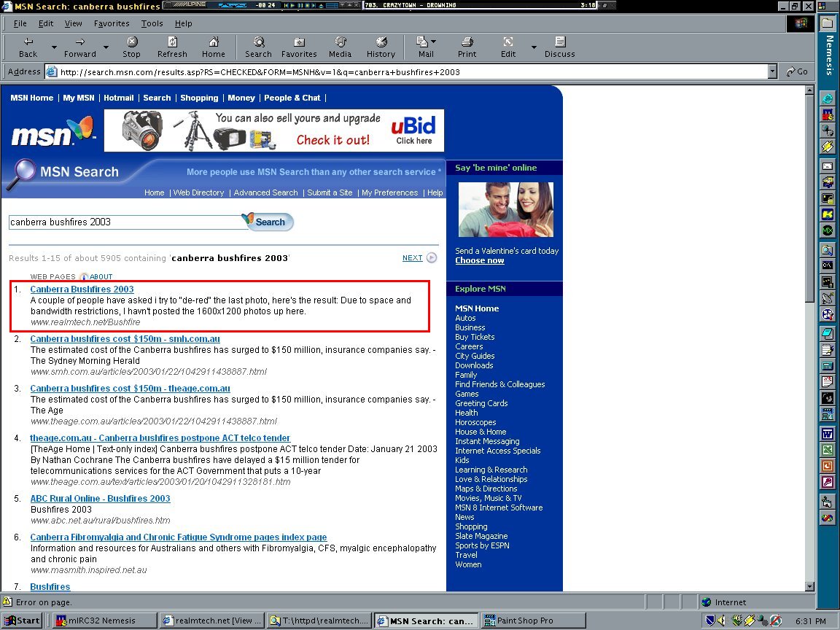Expand the Edit toolbar button dropdown arrow
Screen dimensions: 840x630
534,47
